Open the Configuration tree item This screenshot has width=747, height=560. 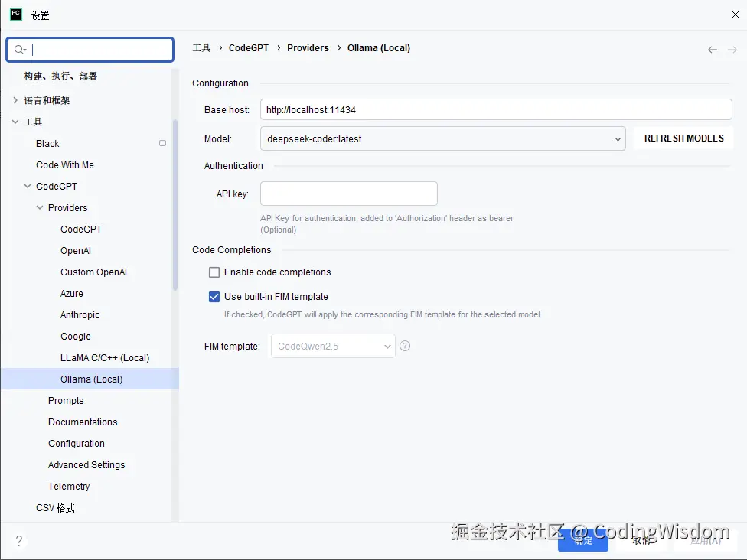(77, 444)
